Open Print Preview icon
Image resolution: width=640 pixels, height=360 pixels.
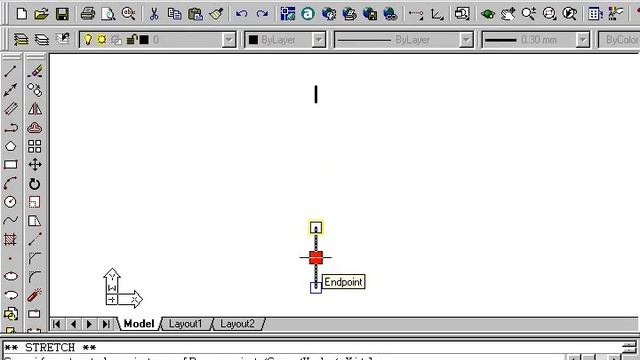(108, 14)
